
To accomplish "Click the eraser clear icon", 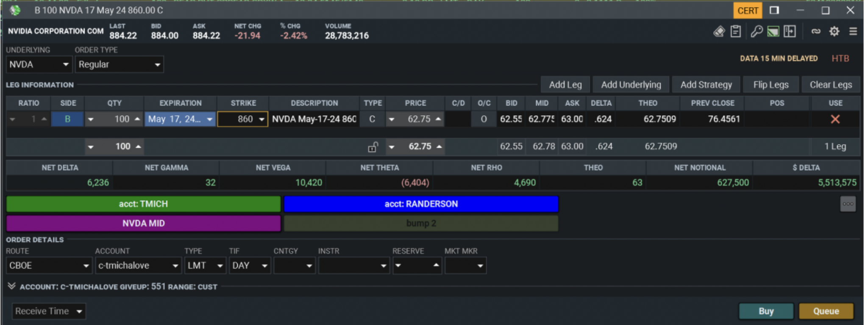I will coord(719,31).
